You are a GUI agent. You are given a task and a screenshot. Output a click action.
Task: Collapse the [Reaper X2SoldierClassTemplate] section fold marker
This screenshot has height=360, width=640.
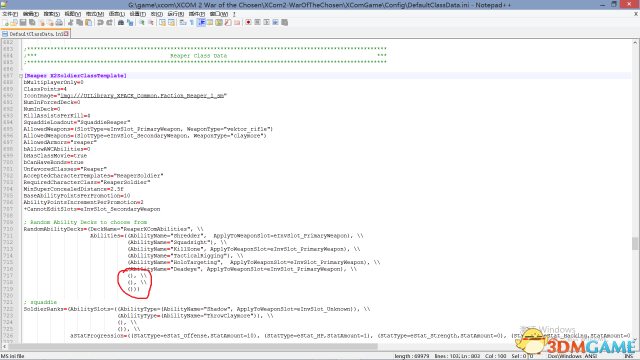(21, 76)
